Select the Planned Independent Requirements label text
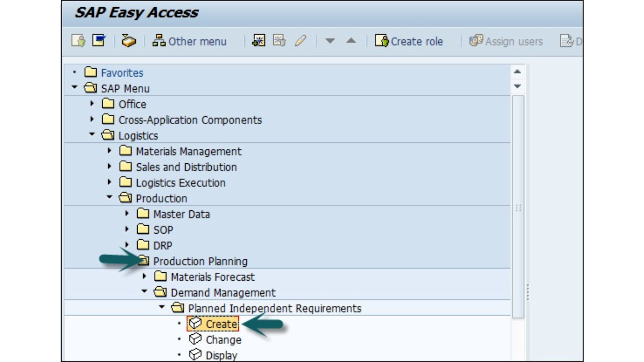 (x=275, y=309)
